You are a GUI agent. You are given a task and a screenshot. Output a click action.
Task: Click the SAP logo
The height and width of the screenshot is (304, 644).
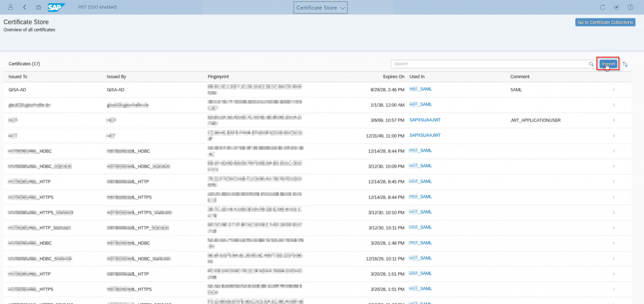click(56, 8)
